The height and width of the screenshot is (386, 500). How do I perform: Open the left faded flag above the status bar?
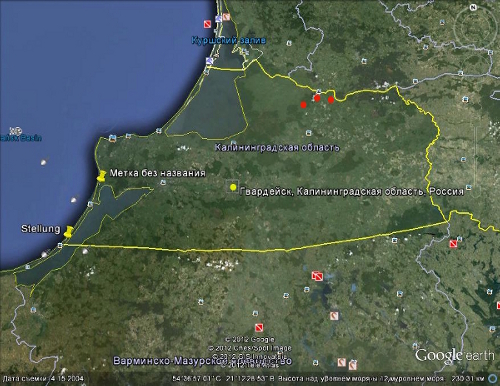[x=342, y=362]
